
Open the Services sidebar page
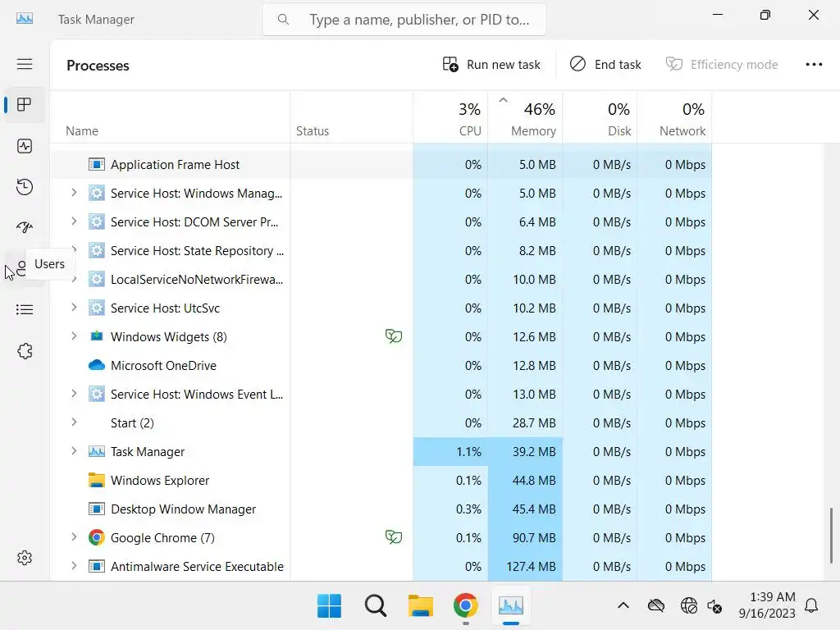[x=25, y=351]
